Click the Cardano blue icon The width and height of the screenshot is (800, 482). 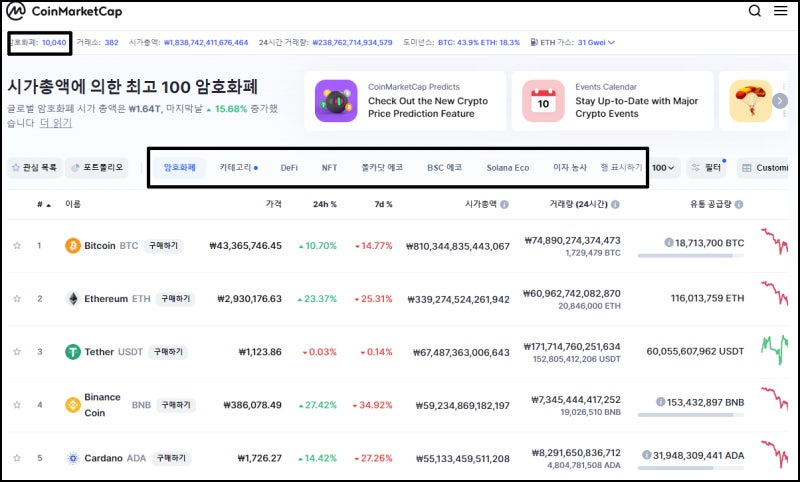click(x=73, y=458)
